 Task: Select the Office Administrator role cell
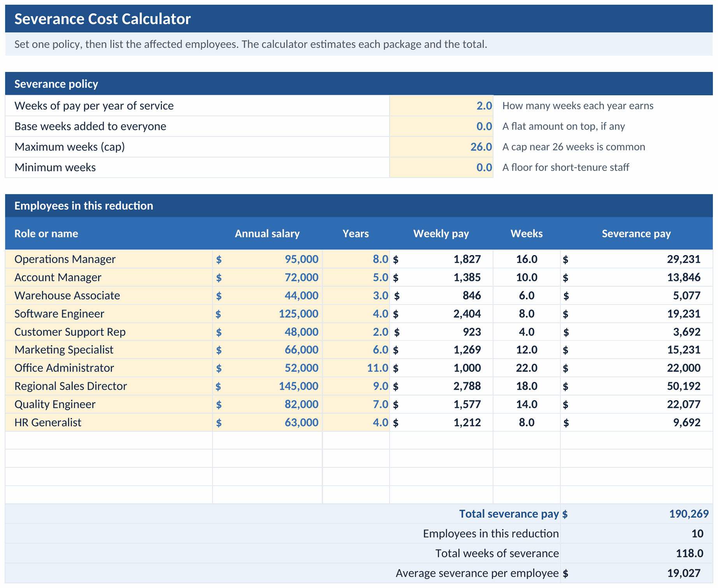pos(109,368)
